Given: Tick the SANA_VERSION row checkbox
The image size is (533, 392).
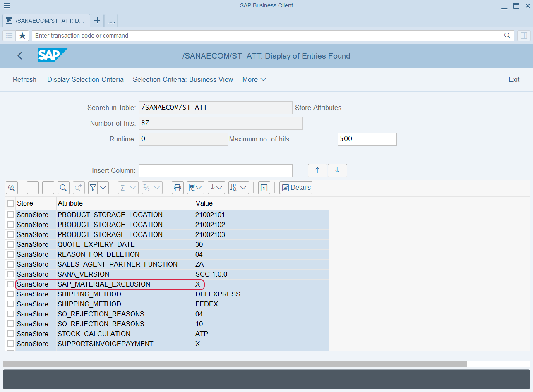Looking at the screenshot, I should (x=10, y=274).
